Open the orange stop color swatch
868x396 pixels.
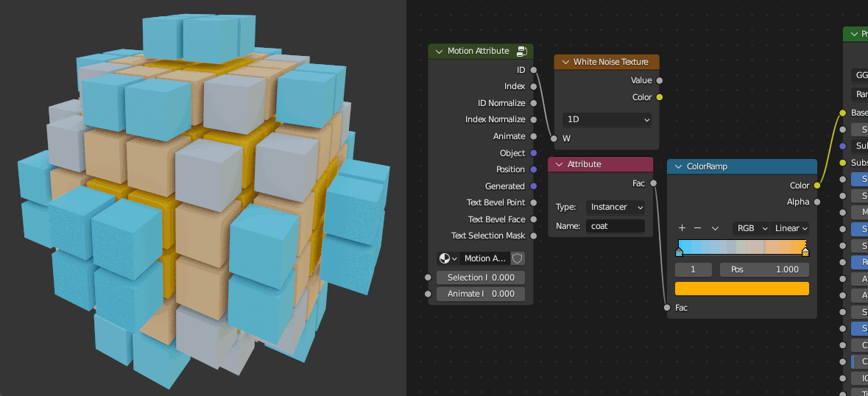[x=742, y=289]
